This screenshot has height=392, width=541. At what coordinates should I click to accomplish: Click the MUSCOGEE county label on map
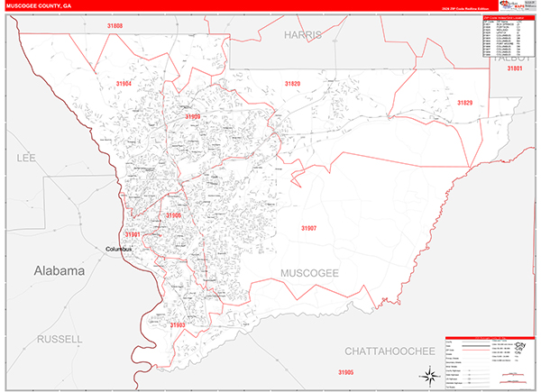(x=309, y=273)
